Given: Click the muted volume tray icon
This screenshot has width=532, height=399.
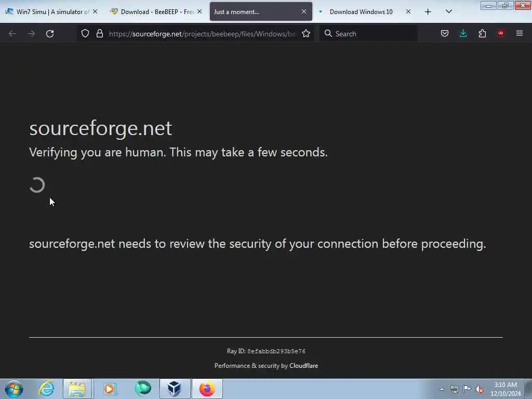Looking at the screenshot, I should (480, 389).
